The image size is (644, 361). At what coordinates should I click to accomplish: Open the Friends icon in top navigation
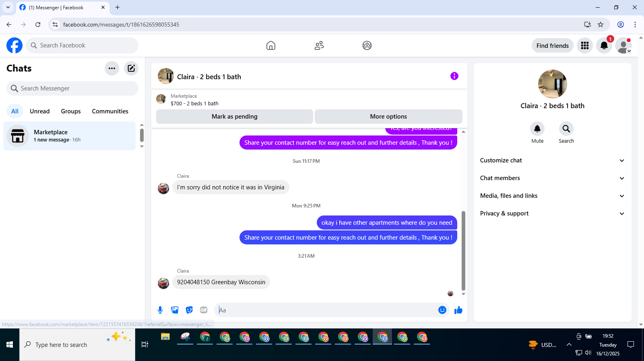coord(319,45)
